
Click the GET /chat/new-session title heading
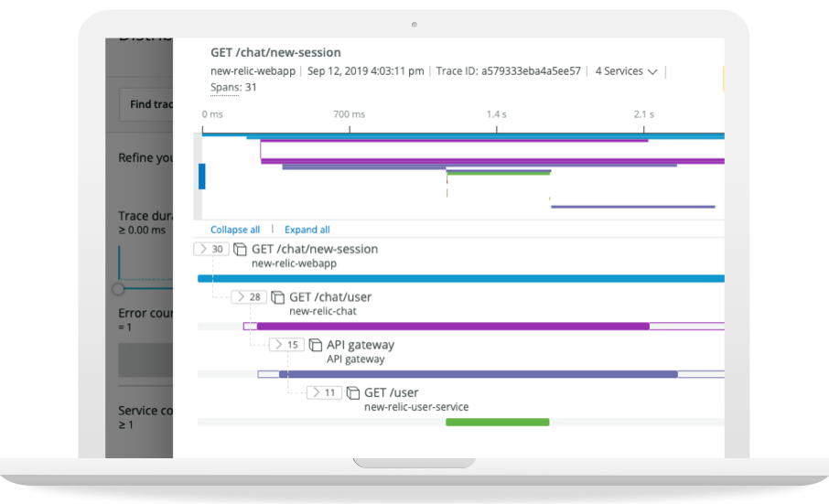[275, 52]
